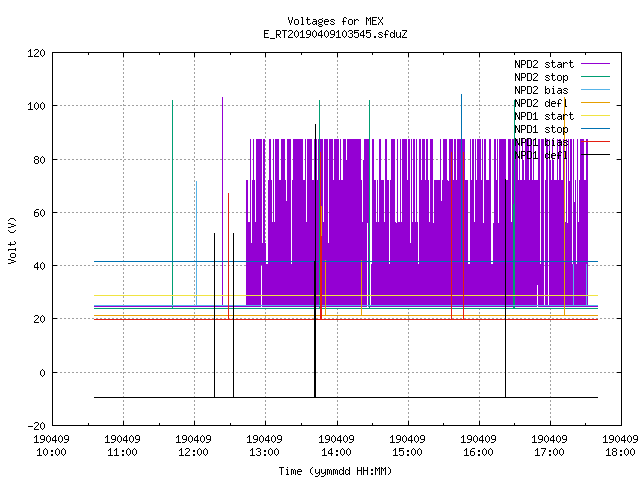This screenshot has width=640, height=480.
Task: Click the "NPD2 defl" legend label
Action: click(x=541, y=103)
